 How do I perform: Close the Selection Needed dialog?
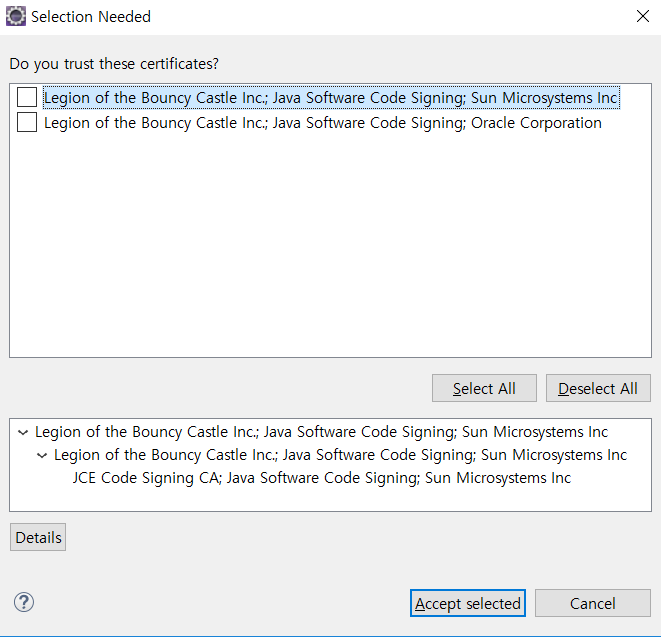pyautogui.click(x=642, y=16)
